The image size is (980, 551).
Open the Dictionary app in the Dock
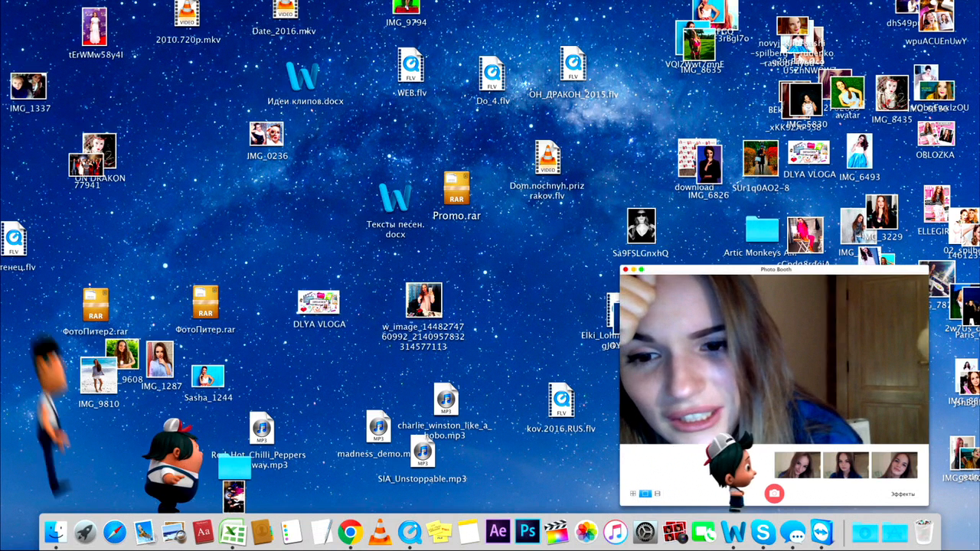pyautogui.click(x=203, y=532)
